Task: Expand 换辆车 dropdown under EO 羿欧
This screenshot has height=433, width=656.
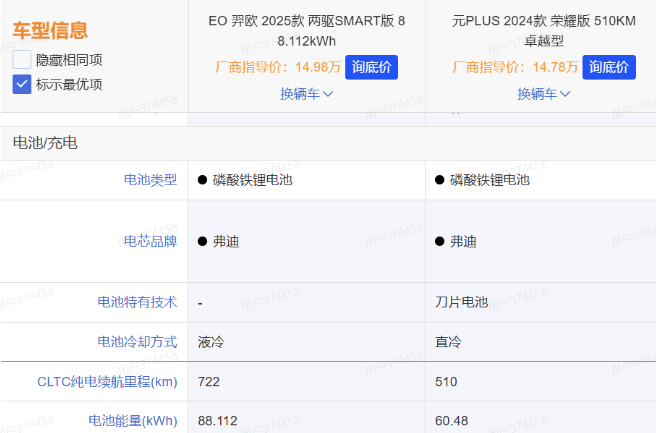Action: (307, 94)
